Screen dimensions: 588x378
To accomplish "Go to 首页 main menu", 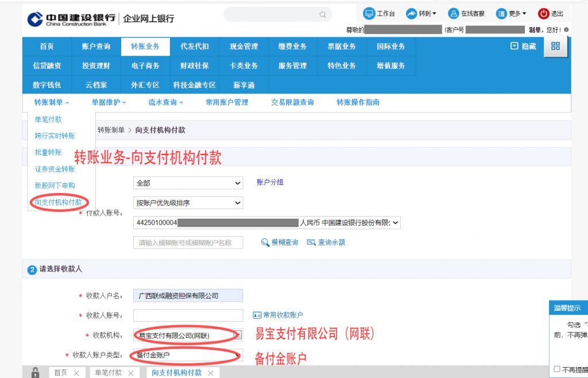I will coord(47,47).
